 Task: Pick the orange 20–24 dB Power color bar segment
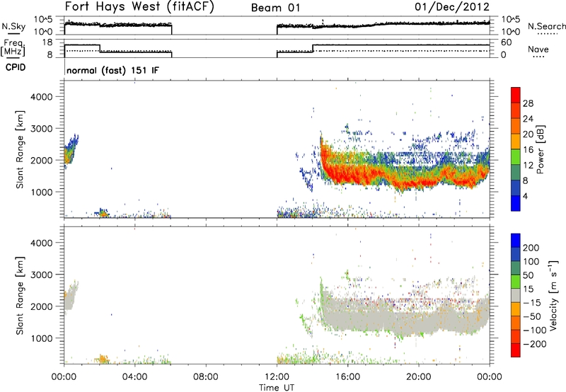(516, 126)
